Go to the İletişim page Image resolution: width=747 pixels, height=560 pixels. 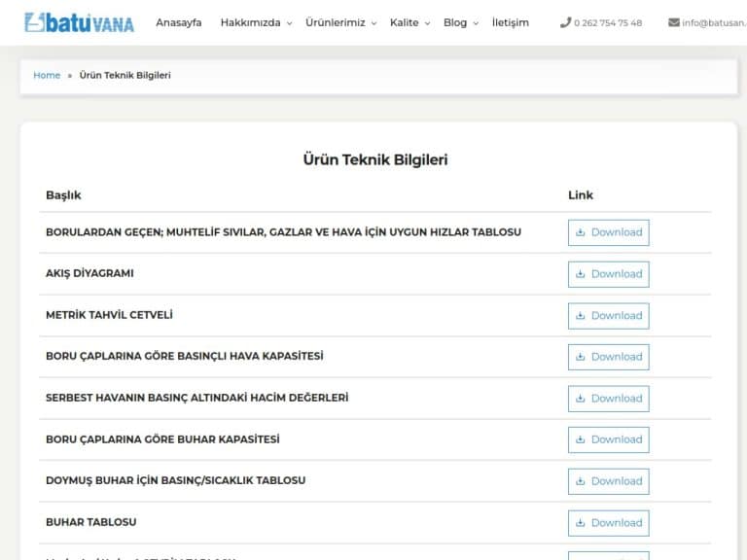[511, 22]
